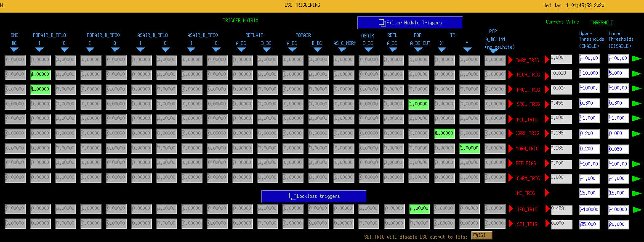The image size is (644, 242).
Task: Edit SEI_TRIG upper threshold value 35.000
Action: pos(589,224)
